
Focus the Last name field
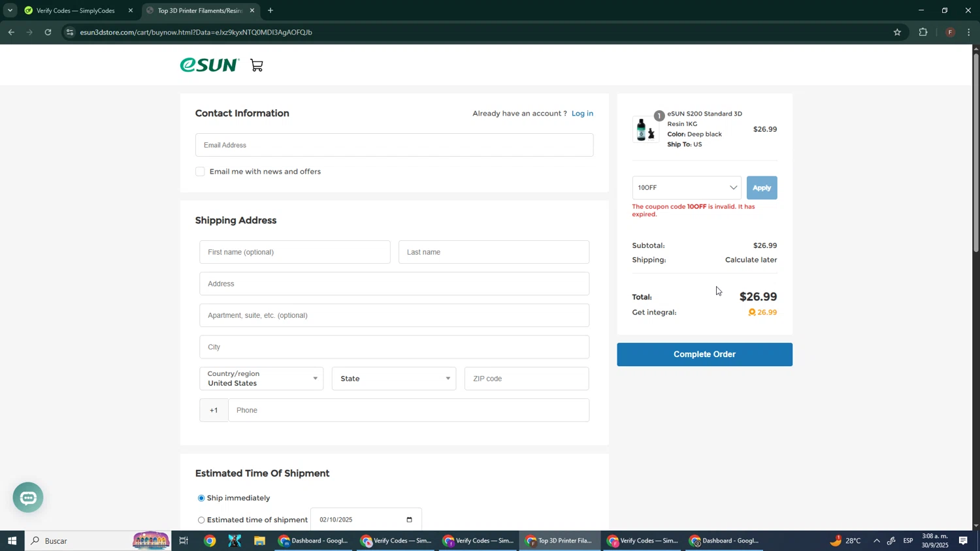pos(494,252)
